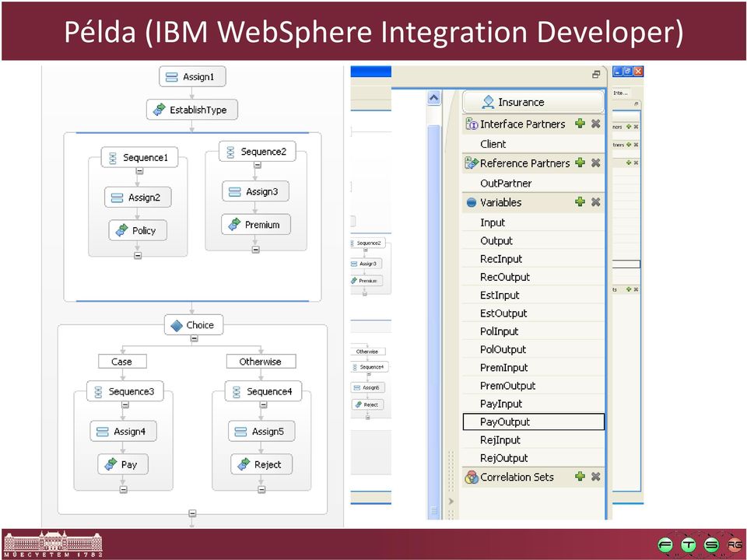This screenshot has width=747, height=560.
Task: Select the PremOutput variable
Action: (x=533, y=385)
